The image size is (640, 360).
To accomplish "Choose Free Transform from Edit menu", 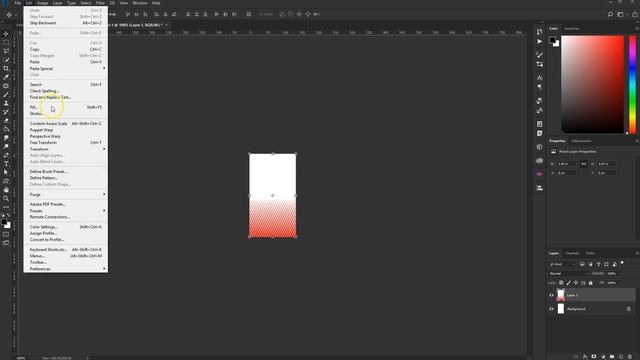I will point(66,142).
